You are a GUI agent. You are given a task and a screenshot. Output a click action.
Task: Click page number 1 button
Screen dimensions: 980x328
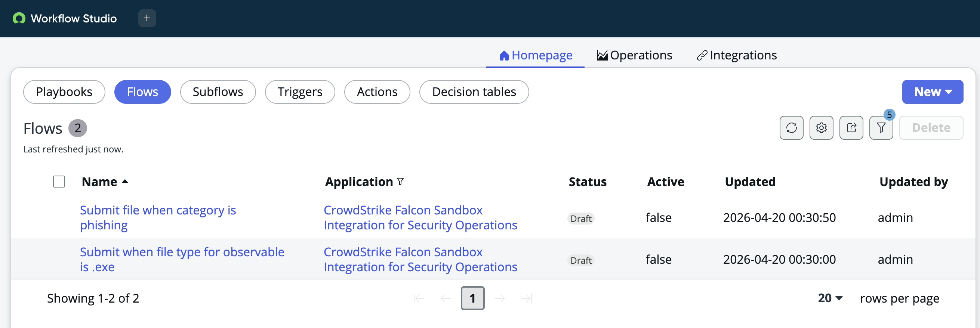[x=472, y=298]
